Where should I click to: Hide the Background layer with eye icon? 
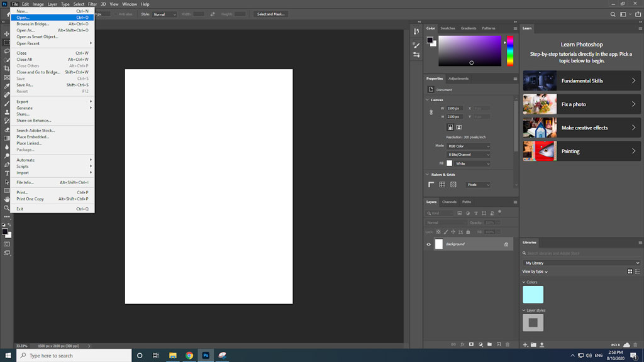click(428, 244)
